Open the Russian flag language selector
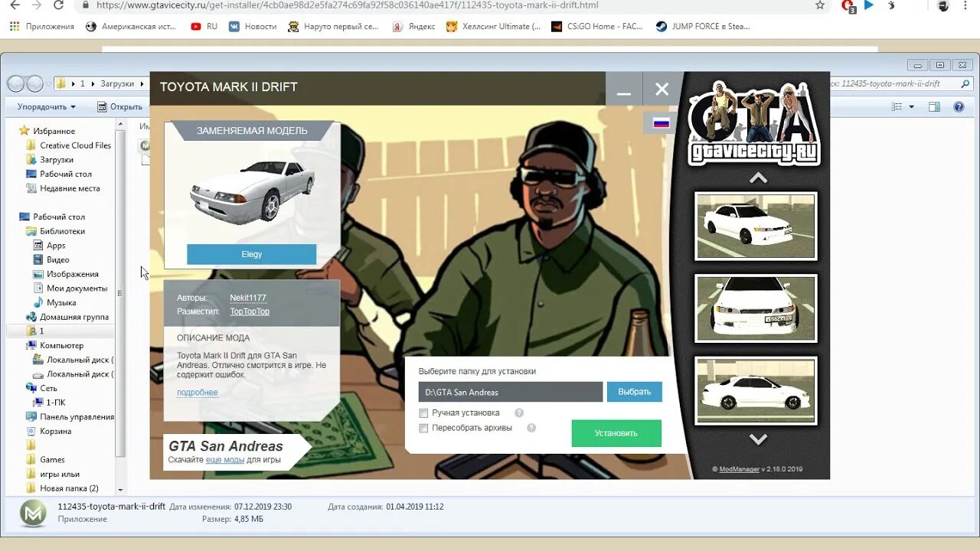 tap(661, 122)
